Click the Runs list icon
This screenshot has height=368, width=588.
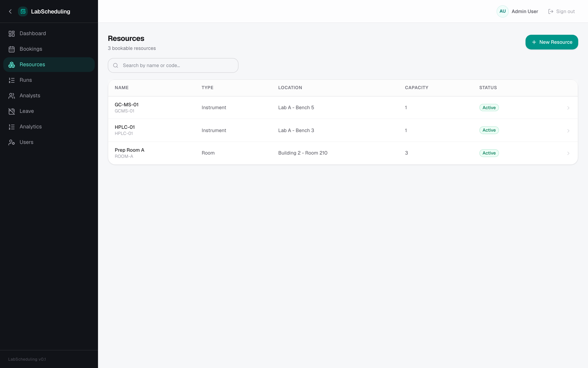pos(12,80)
